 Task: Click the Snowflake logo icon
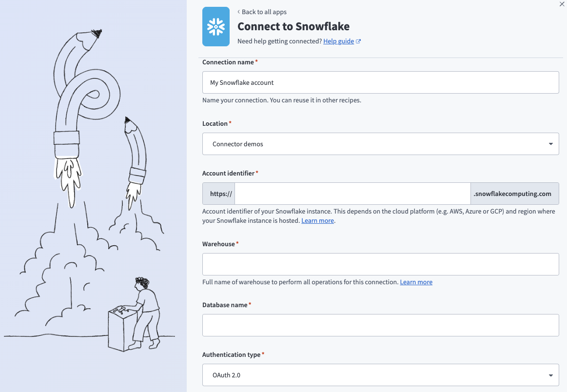pos(215,27)
